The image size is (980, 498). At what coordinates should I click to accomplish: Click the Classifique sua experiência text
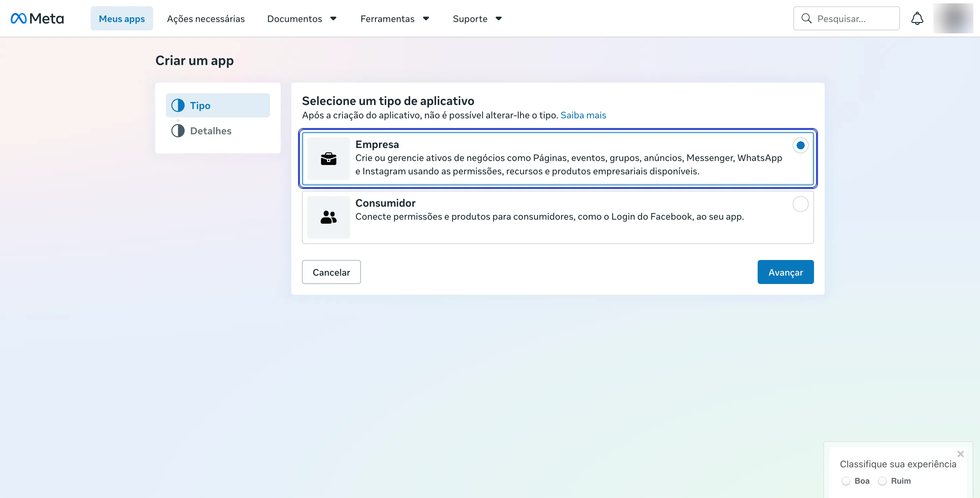click(898, 464)
